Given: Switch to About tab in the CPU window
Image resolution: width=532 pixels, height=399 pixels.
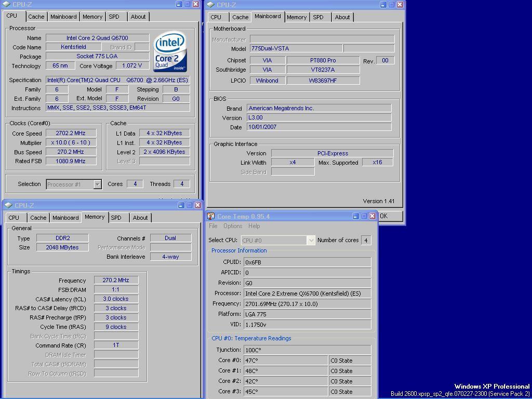Looking at the screenshot, I should pos(138,17).
